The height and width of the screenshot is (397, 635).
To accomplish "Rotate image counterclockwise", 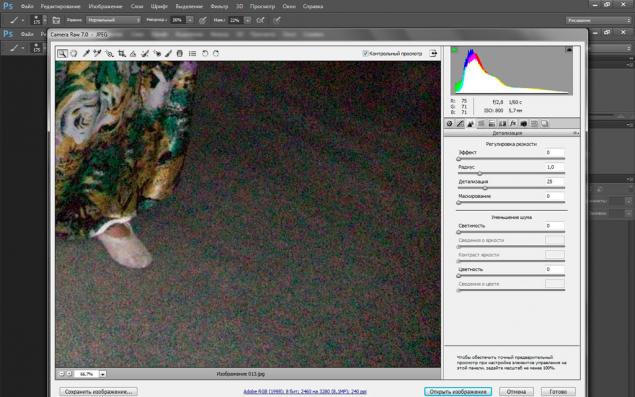I will [x=205, y=53].
